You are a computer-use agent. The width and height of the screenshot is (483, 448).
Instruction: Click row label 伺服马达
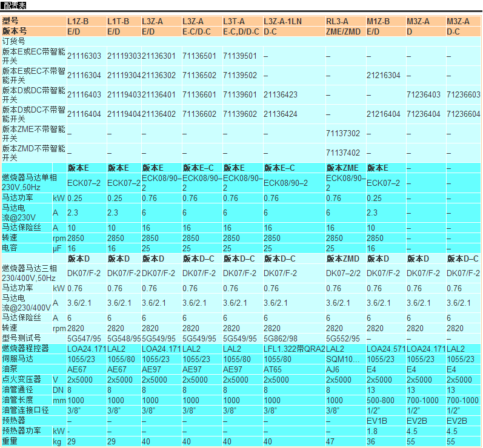point(18,359)
